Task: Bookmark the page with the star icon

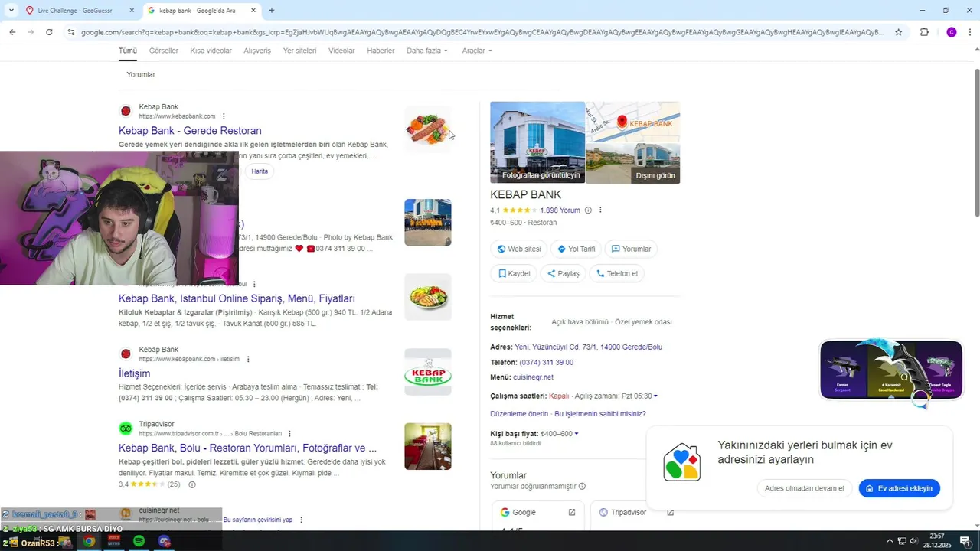Action: click(899, 32)
